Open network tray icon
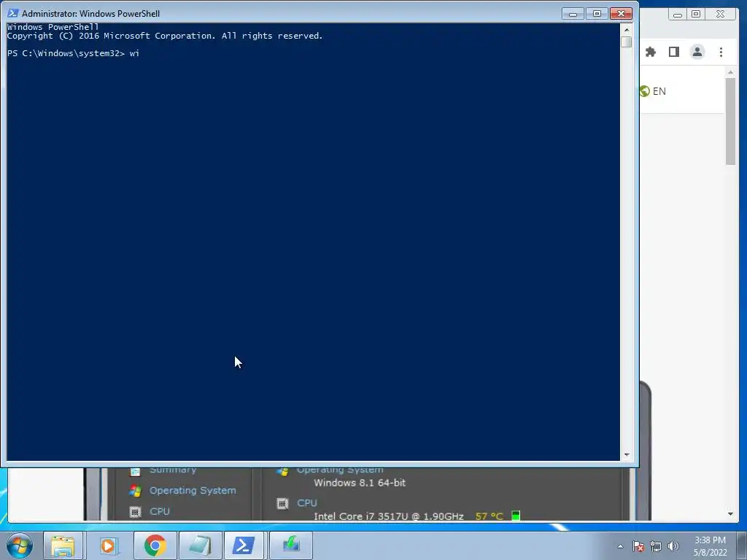Screen dimensions: 747x560 click(656, 546)
